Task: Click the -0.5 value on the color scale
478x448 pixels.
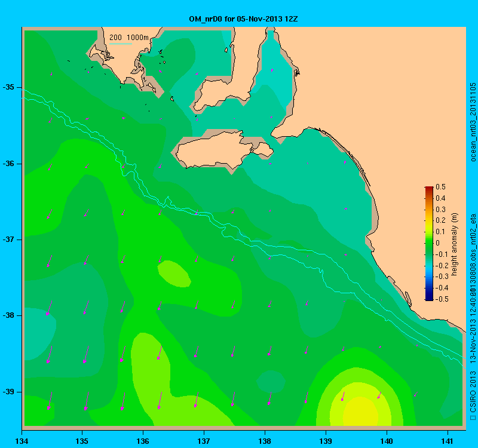Action: pos(441,299)
